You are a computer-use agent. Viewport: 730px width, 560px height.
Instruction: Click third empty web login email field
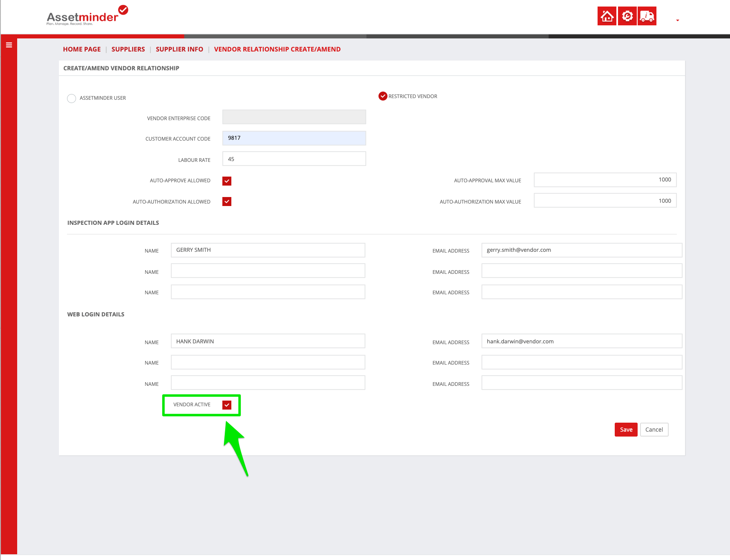pos(582,383)
